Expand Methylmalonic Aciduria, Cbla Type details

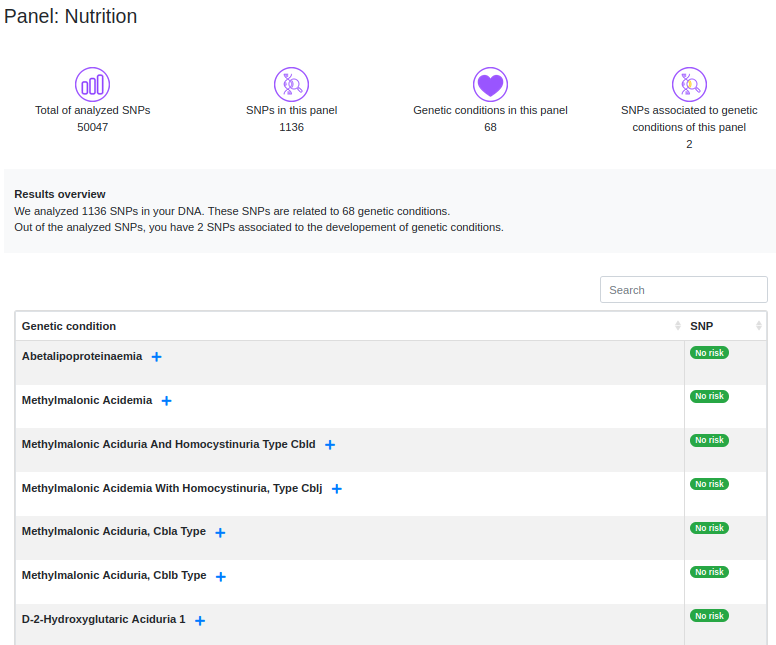tap(220, 533)
